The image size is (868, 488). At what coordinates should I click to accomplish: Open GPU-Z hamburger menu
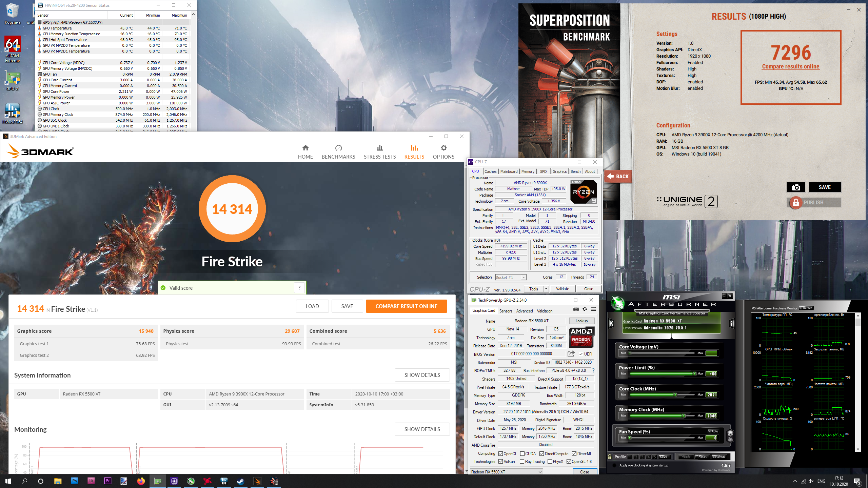pyautogui.click(x=593, y=309)
